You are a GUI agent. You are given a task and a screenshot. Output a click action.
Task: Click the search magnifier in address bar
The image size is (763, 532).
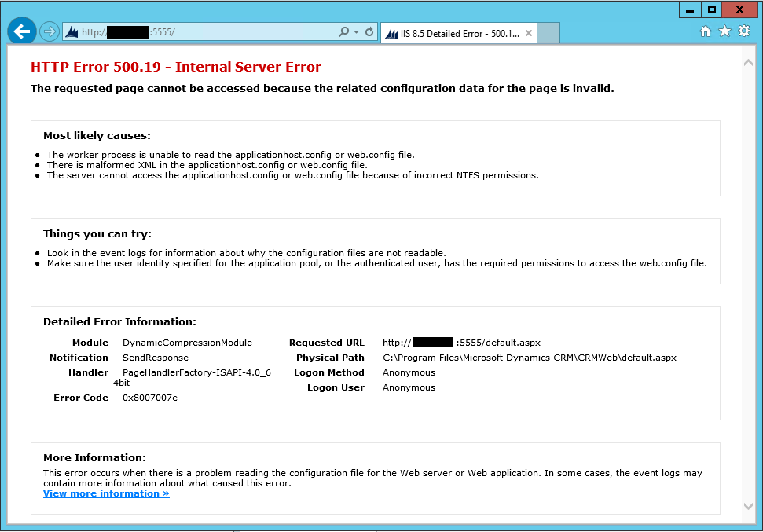click(x=344, y=32)
